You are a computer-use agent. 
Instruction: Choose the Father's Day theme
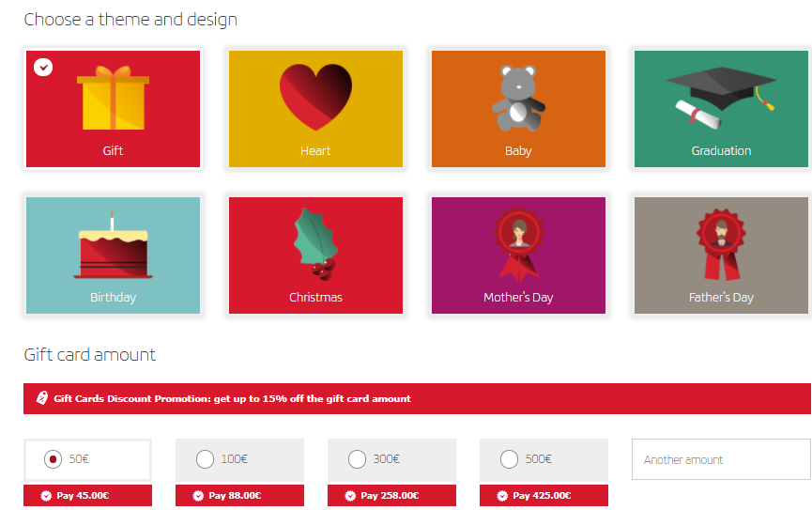pyautogui.click(x=721, y=255)
